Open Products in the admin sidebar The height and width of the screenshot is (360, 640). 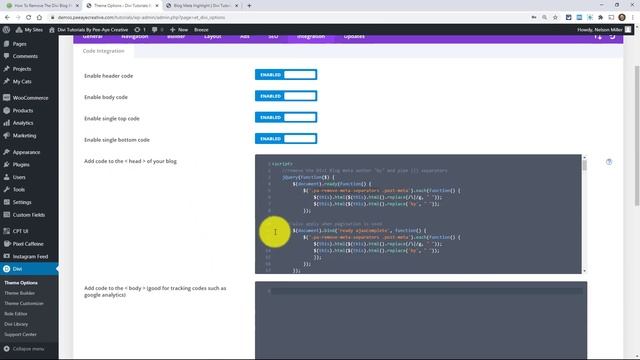point(22,111)
